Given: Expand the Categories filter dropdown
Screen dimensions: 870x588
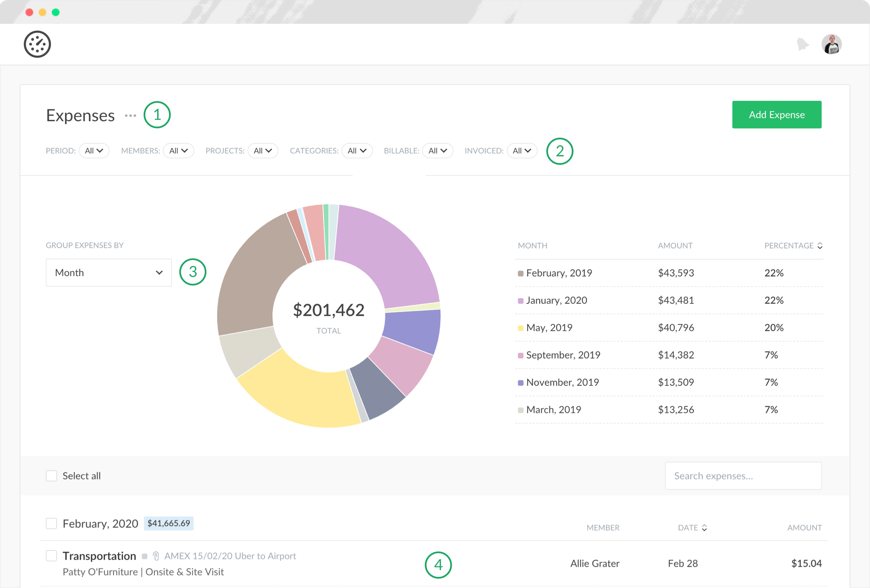Looking at the screenshot, I should click(357, 151).
